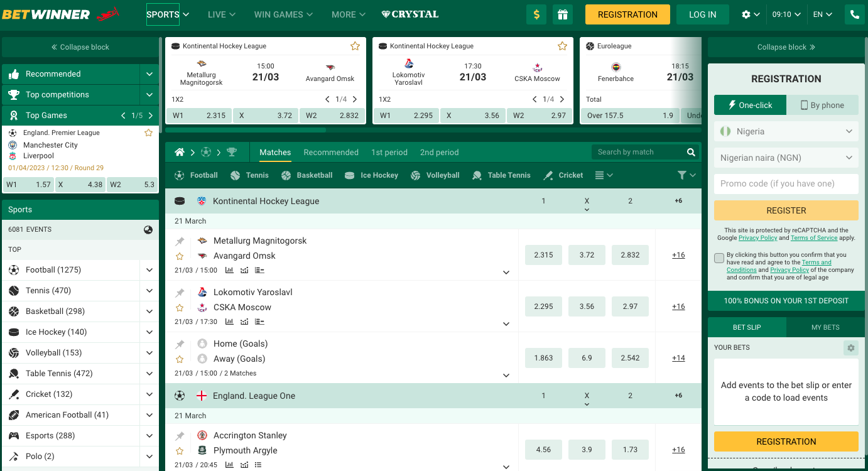Click the home icon in breadcrumb
The height and width of the screenshot is (471, 868).
click(180, 152)
